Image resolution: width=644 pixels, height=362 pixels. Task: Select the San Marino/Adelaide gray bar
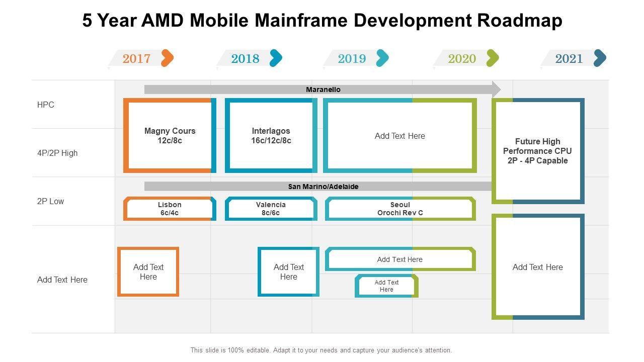[x=322, y=187]
